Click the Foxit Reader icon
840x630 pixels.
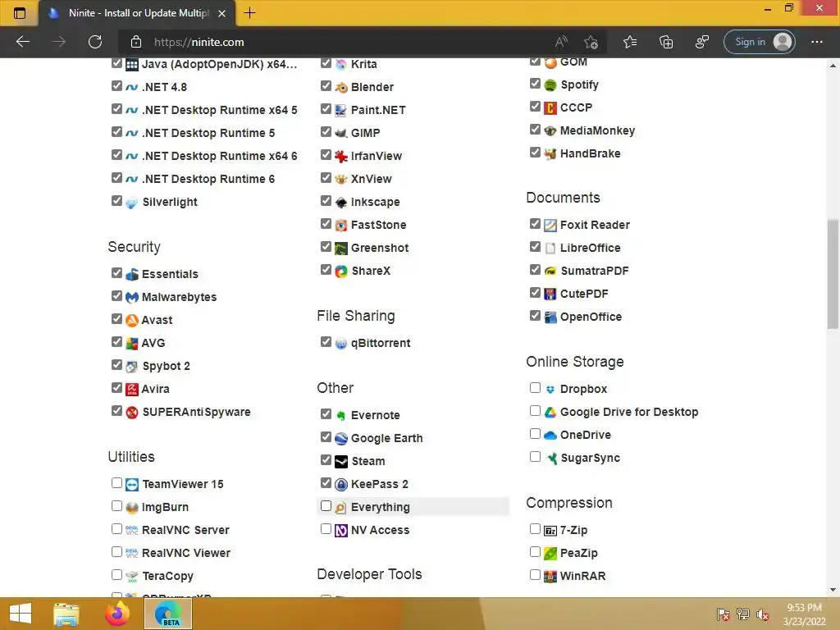coord(550,226)
